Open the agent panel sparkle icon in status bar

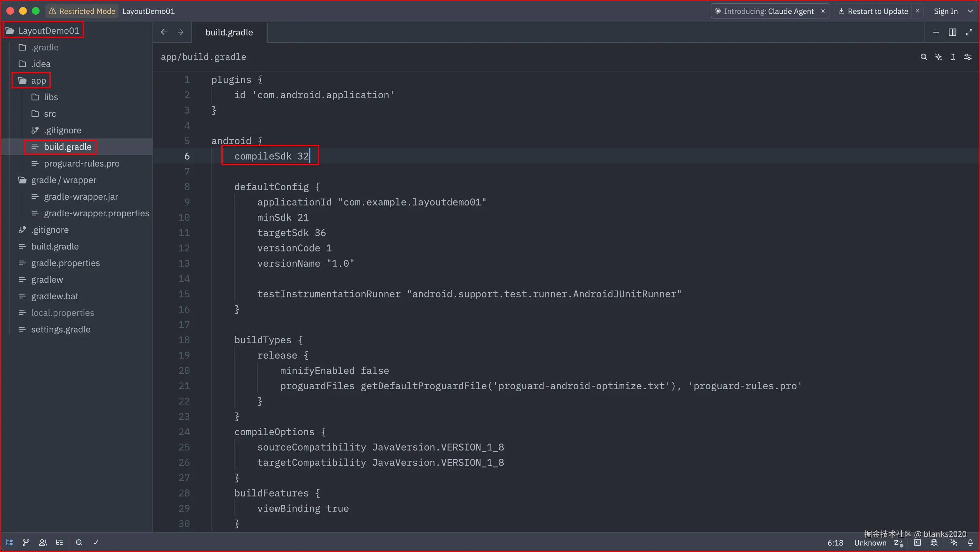click(954, 543)
